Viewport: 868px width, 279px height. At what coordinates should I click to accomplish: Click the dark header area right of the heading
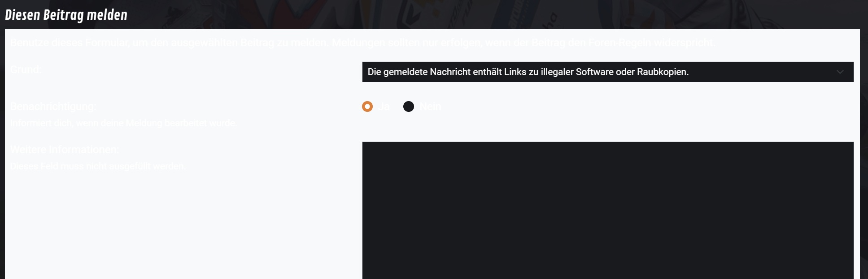point(493,14)
